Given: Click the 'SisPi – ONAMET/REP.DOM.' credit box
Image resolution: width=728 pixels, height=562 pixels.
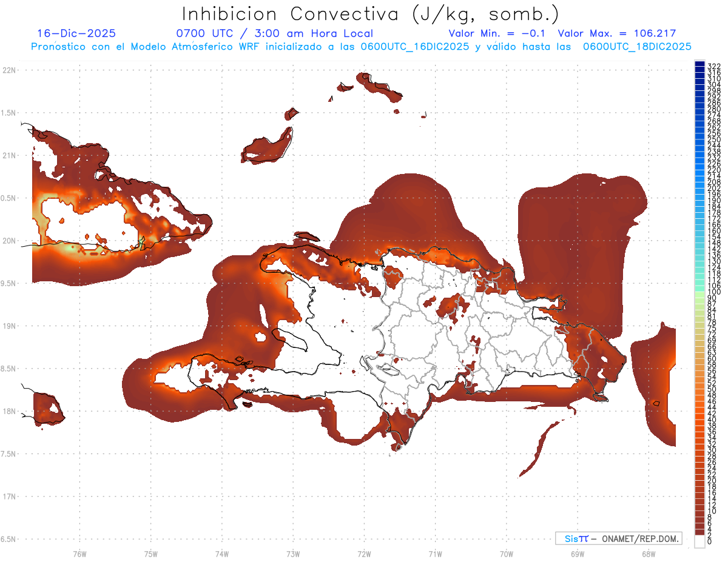Looking at the screenshot, I should [618, 538].
